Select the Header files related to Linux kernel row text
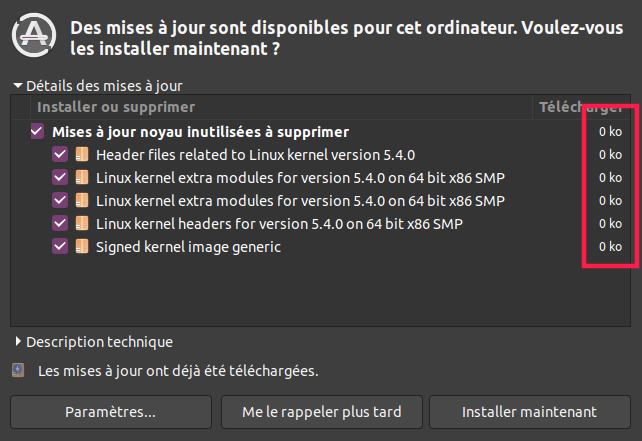 tap(255, 155)
